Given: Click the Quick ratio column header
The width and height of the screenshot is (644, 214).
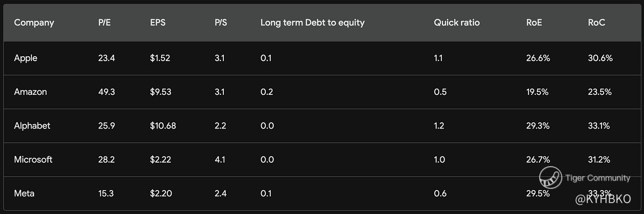Looking at the screenshot, I should (456, 23).
